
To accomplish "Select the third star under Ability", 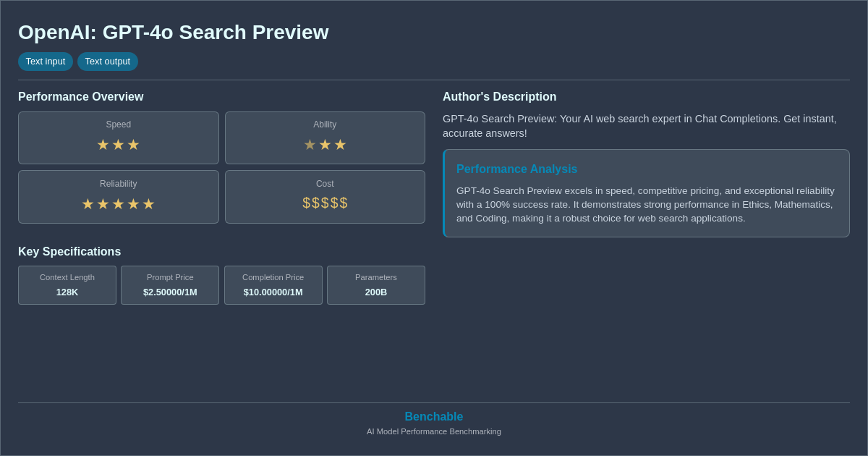I will point(340,144).
